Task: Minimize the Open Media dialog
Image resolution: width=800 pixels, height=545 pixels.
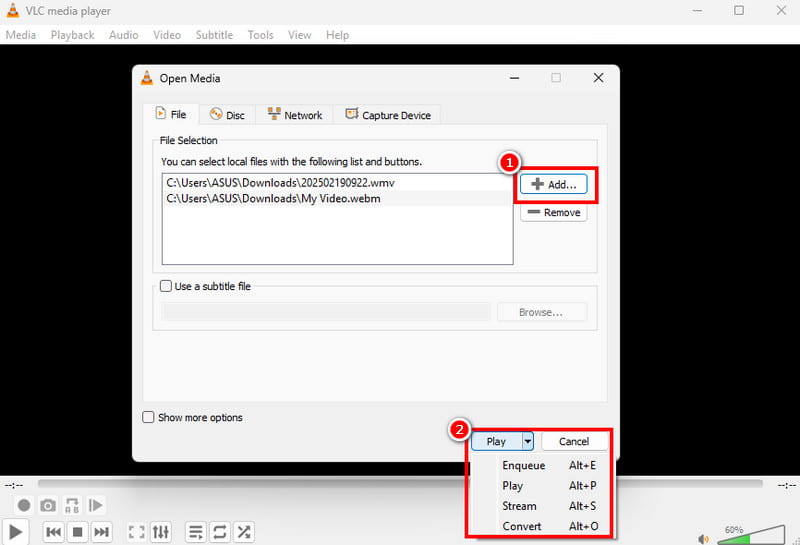Action: click(x=514, y=78)
